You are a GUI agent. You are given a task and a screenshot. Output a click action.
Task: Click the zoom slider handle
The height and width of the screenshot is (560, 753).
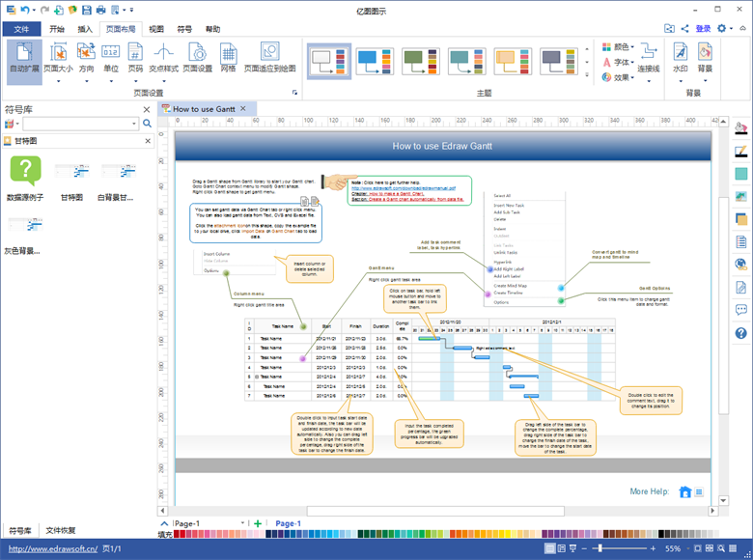(x=600, y=548)
